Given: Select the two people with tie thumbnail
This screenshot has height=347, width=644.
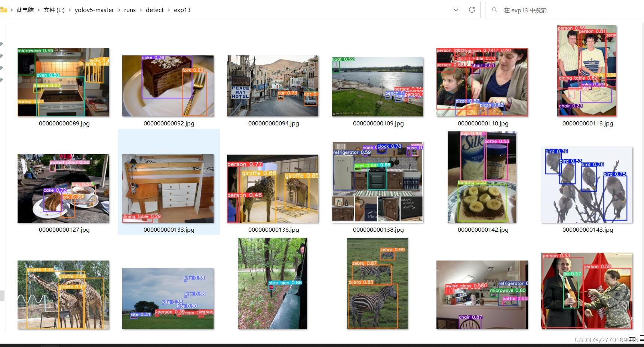Looking at the screenshot, I should tap(587, 291).
